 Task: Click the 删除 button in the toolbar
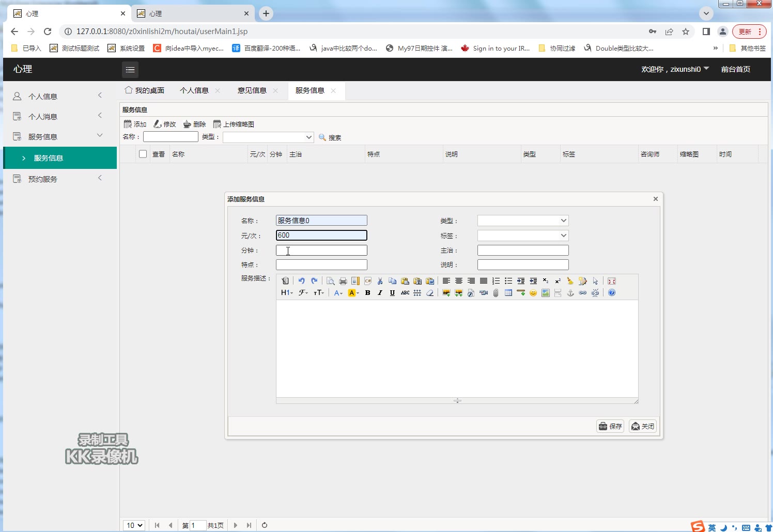click(195, 124)
